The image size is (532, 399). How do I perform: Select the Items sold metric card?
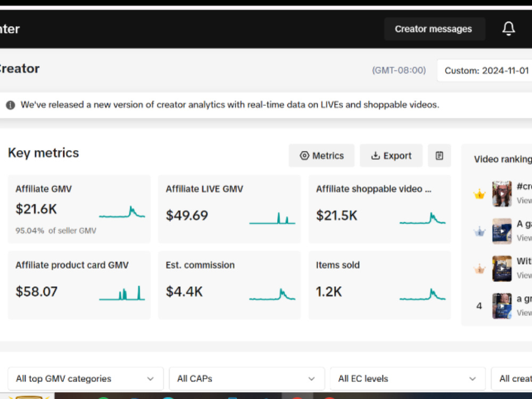pyautogui.click(x=380, y=285)
